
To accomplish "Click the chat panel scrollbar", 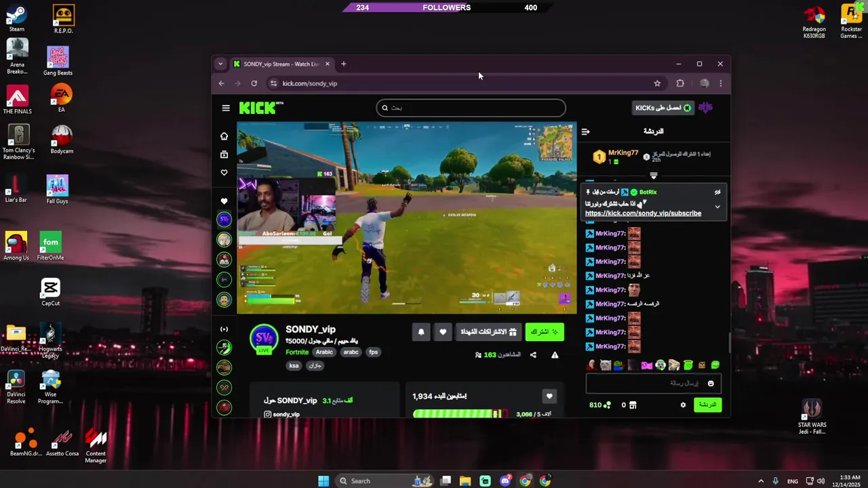I will pos(730,342).
